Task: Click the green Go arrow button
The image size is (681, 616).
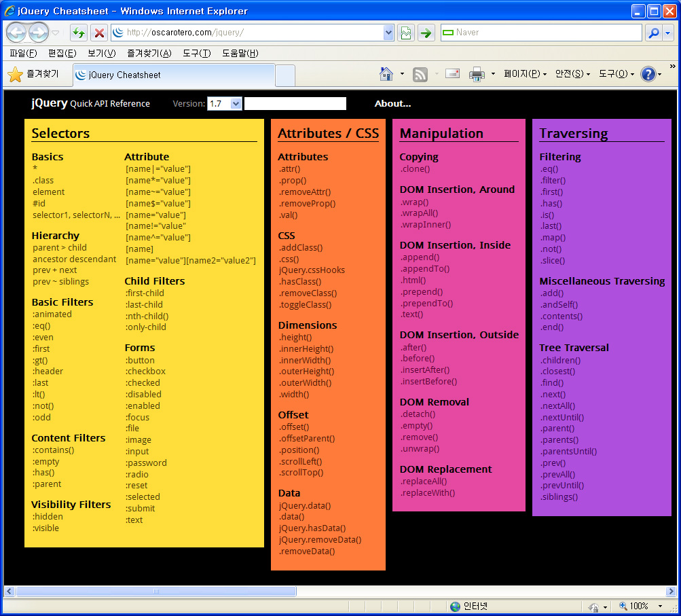Action: [x=426, y=33]
